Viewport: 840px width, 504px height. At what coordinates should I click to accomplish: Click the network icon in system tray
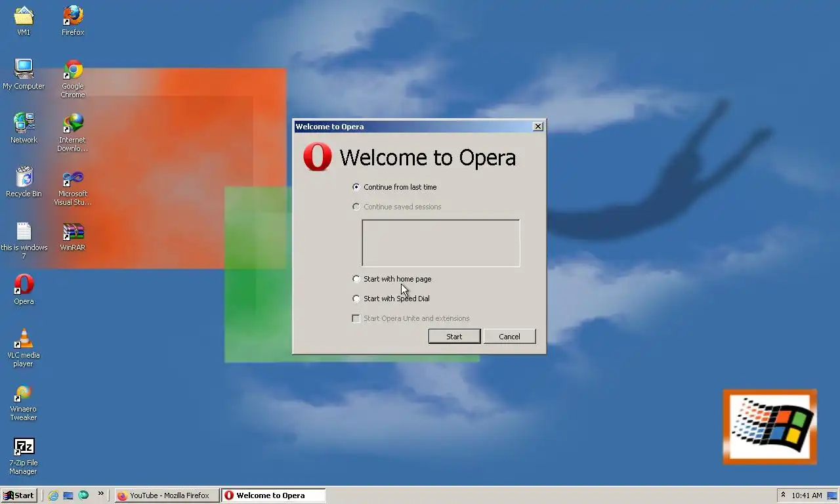(832, 495)
